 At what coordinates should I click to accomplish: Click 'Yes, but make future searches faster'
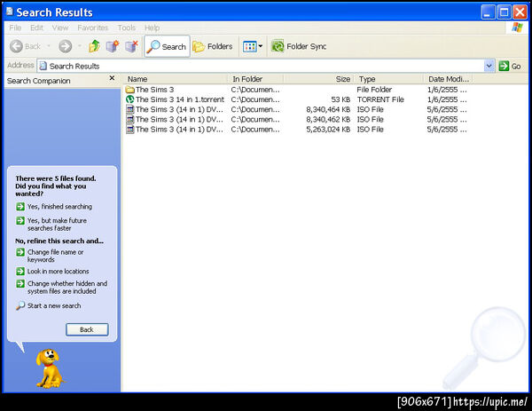click(57, 225)
